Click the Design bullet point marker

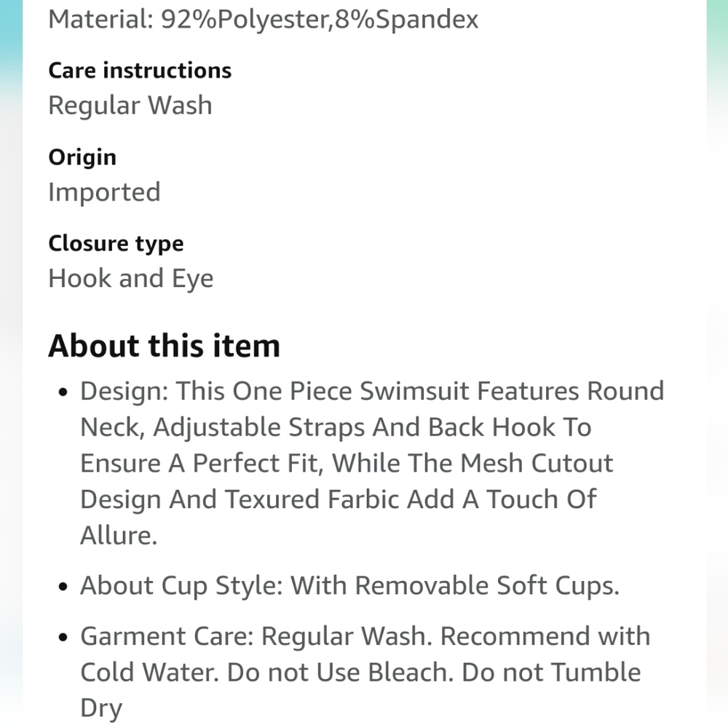(63, 392)
